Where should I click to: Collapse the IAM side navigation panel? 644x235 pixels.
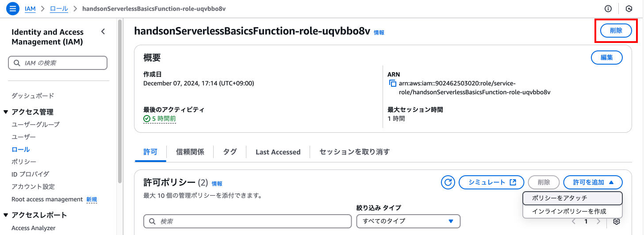103,32
